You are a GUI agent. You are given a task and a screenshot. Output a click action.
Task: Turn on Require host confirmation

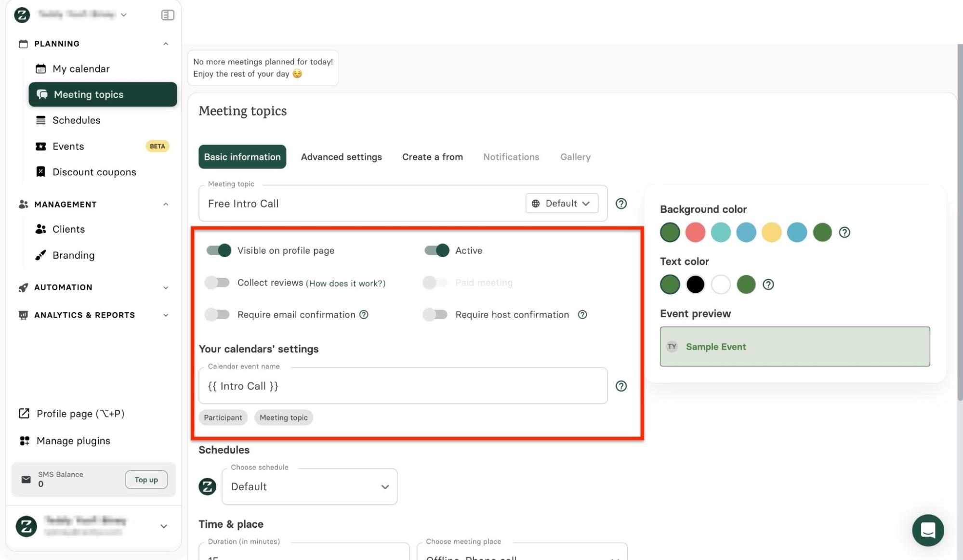pos(435,315)
